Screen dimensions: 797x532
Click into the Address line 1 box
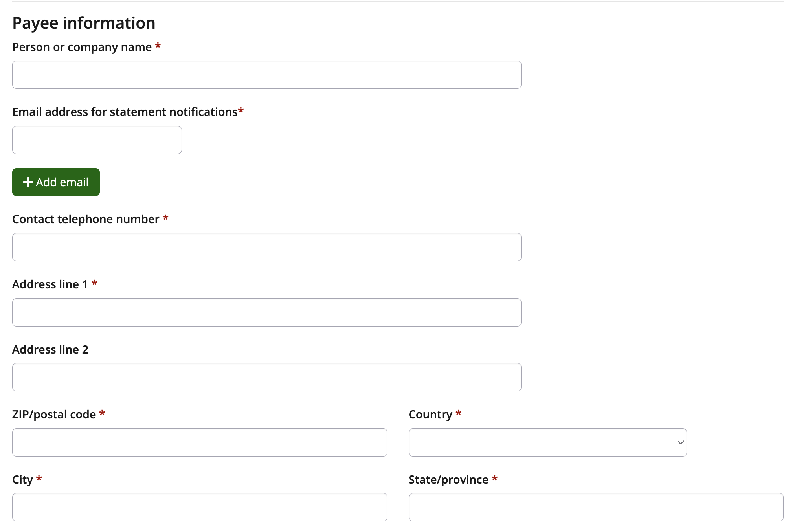[x=266, y=312]
